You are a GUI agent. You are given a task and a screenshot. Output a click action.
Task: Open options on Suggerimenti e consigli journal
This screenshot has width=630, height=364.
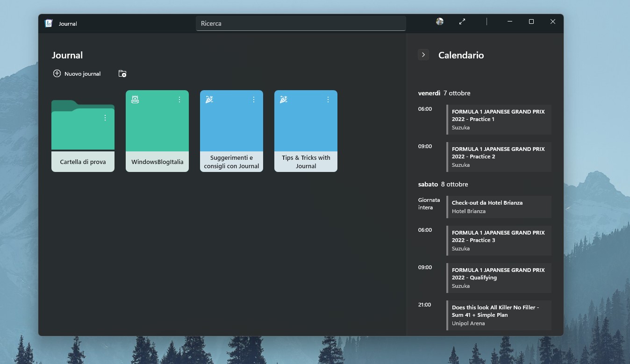pyautogui.click(x=254, y=100)
